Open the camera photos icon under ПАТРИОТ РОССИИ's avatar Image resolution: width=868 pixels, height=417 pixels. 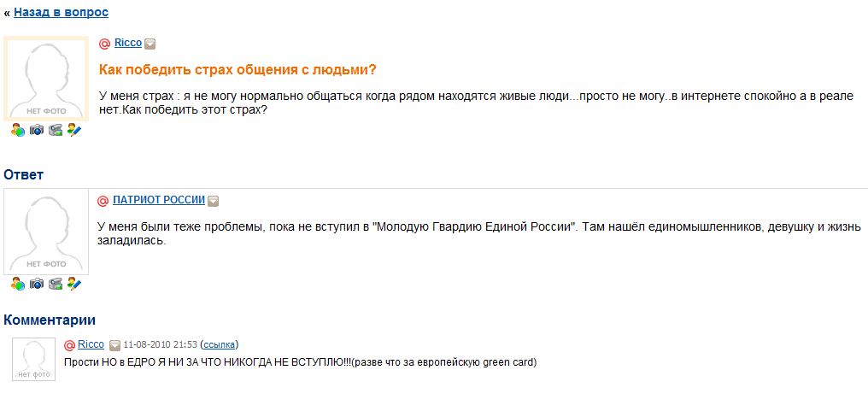[x=37, y=284]
